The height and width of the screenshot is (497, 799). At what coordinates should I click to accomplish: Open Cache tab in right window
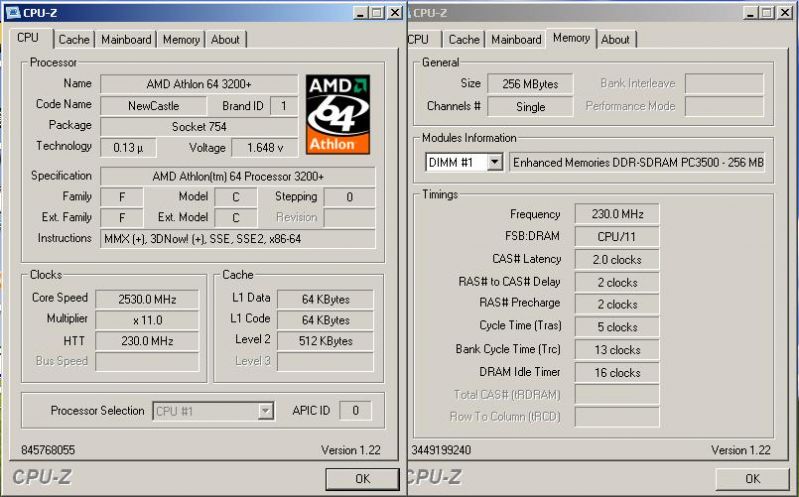tap(464, 39)
